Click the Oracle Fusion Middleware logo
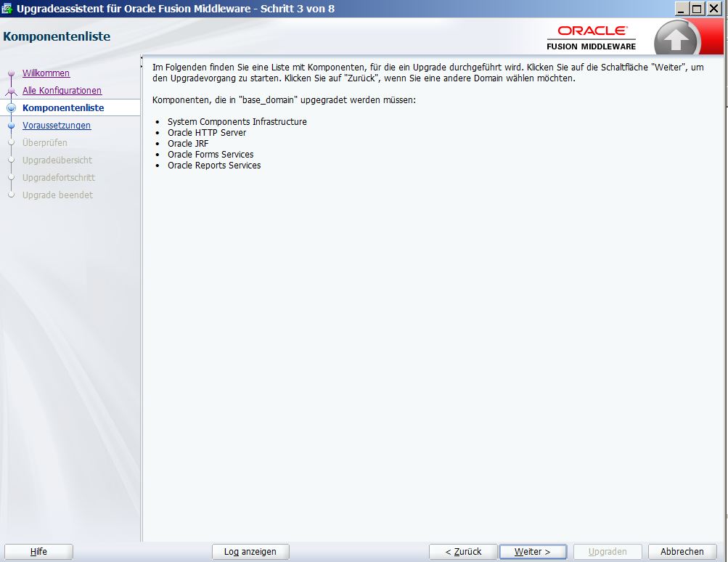This screenshot has width=728, height=562. pos(591,38)
